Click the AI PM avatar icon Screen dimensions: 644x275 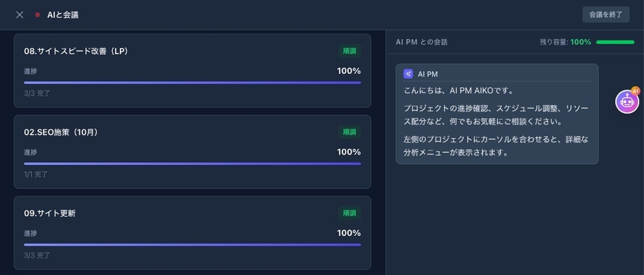coord(408,74)
